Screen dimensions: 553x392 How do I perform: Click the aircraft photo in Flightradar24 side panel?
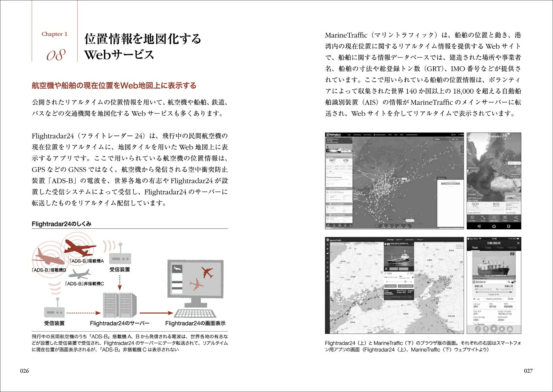(x=339, y=150)
